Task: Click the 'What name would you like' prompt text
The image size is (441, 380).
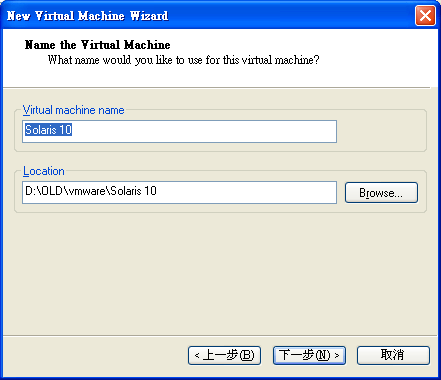Action: coord(183,60)
